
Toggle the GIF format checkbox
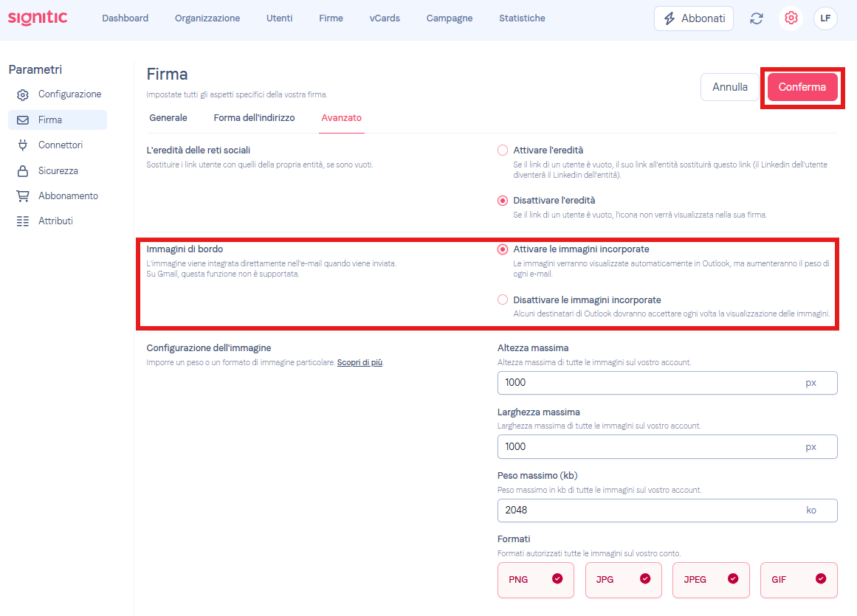(799, 580)
